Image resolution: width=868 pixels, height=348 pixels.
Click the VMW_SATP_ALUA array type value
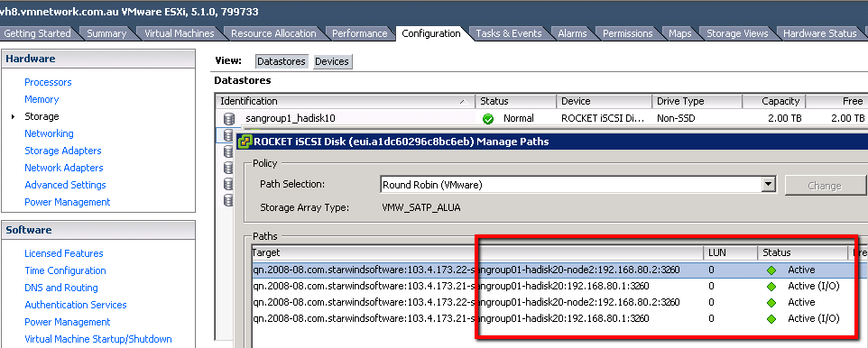point(420,208)
